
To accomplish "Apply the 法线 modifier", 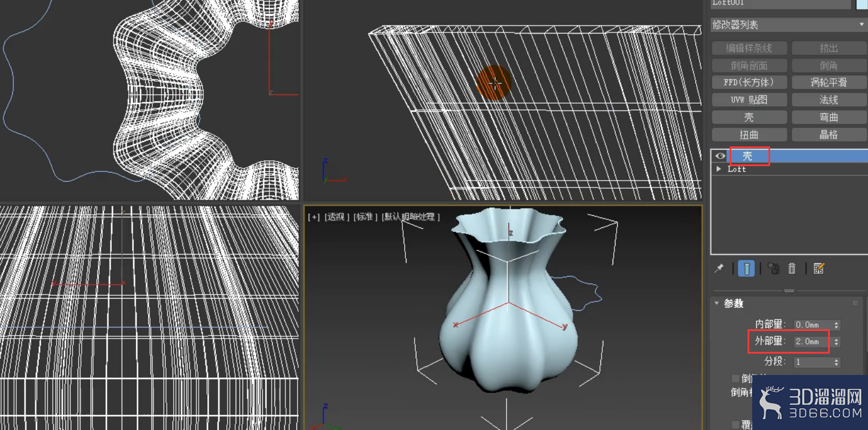I will pos(829,100).
